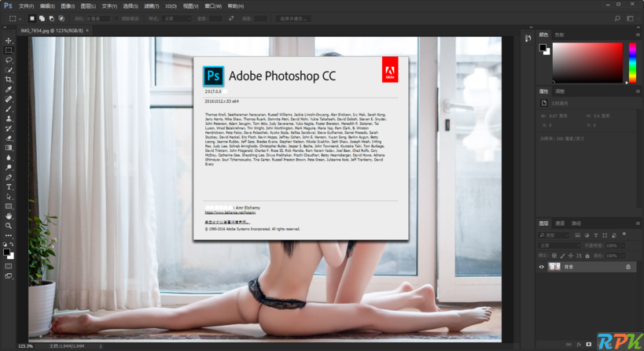Switch to the 路径 paths tab

pos(576,224)
